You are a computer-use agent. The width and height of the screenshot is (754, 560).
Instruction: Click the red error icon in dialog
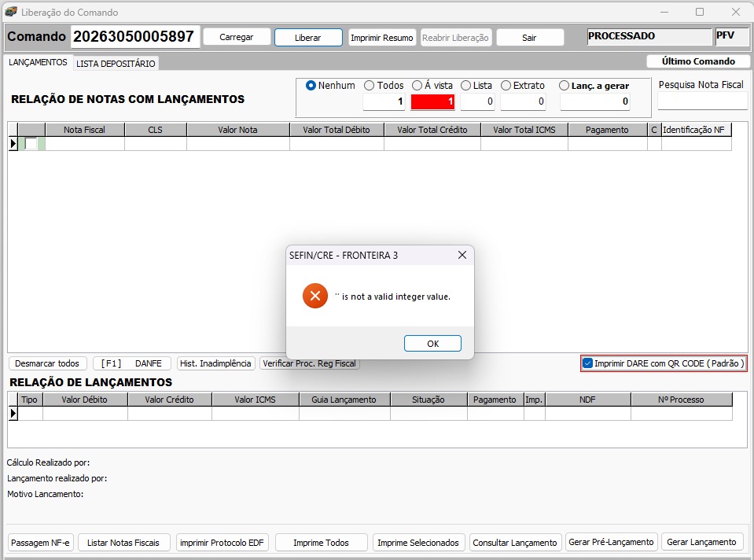tap(315, 297)
